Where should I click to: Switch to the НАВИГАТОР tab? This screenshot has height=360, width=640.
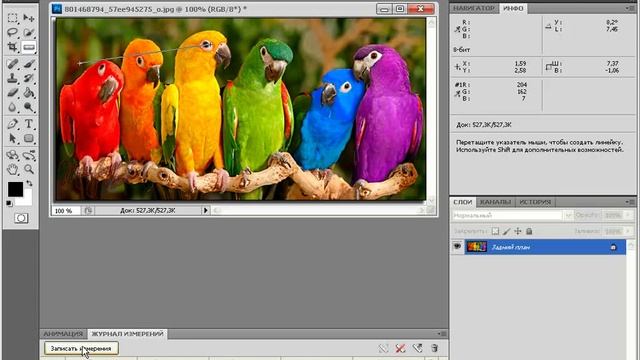click(474, 8)
